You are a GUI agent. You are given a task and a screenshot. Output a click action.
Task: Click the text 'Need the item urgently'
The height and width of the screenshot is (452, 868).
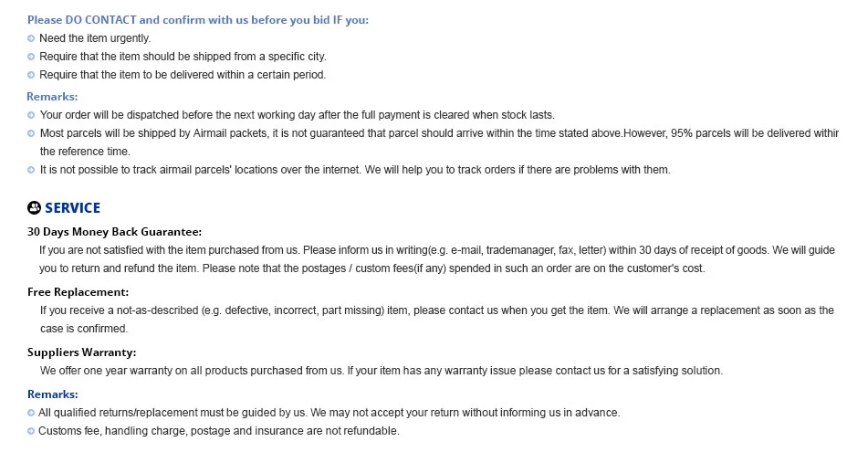[x=95, y=38]
